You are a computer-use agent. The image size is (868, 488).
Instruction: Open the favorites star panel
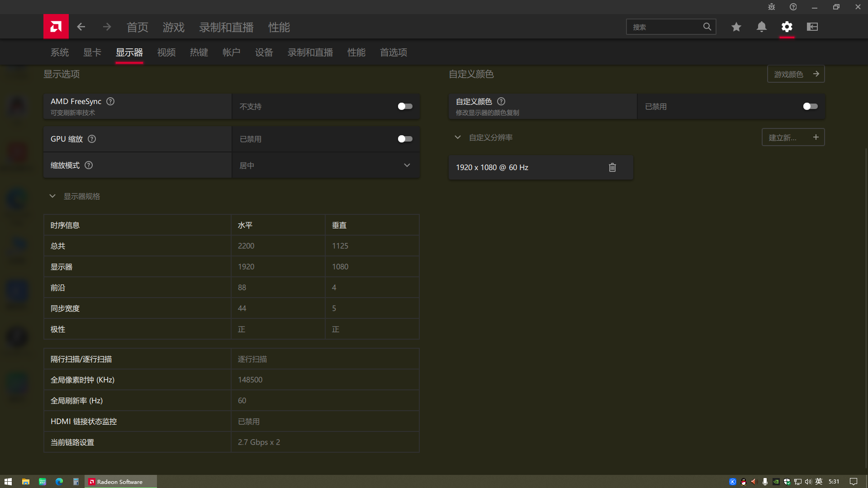736,27
